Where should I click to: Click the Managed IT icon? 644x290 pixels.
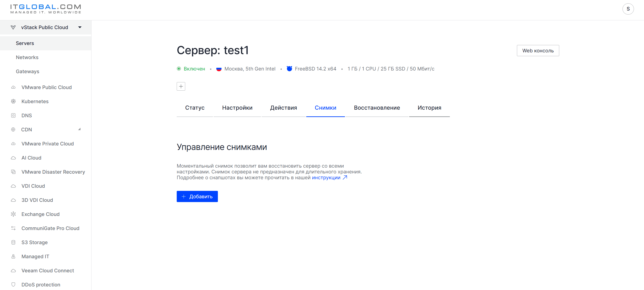coord(13,256)
